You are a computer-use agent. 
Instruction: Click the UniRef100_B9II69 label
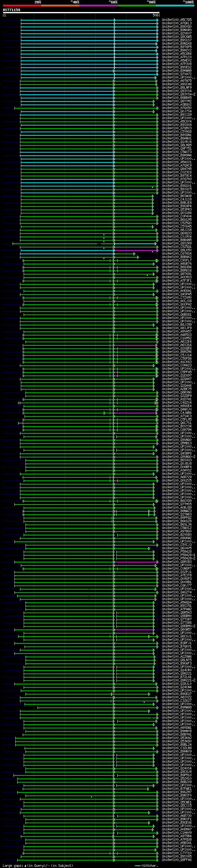pos(177,115)
